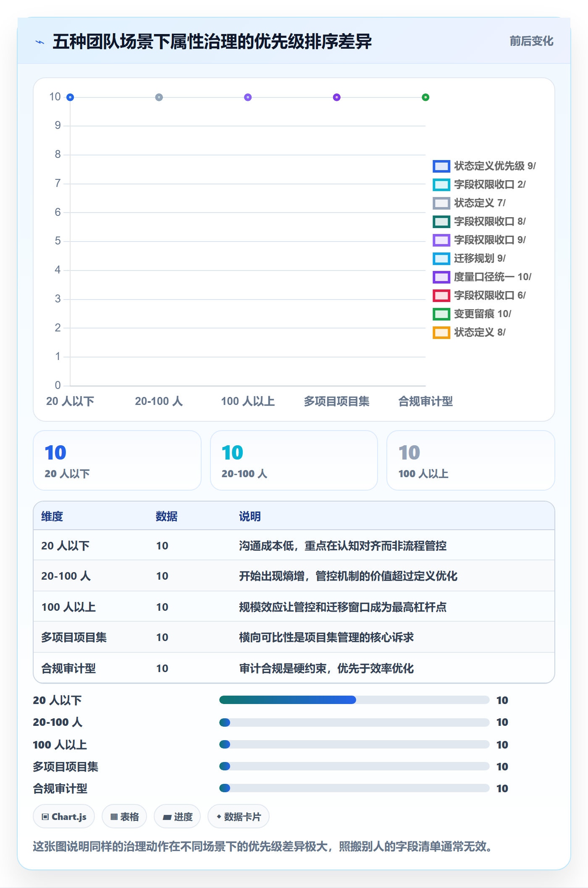Hide the 状态定义 7/ legend series
The image size is (588, 888).
[x=469, y=203]
